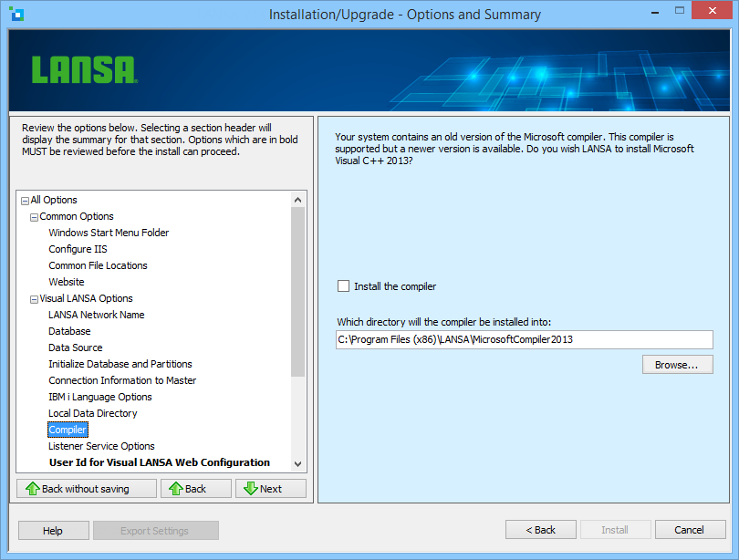Select Local Data Directory item

[x=93, y=413]
